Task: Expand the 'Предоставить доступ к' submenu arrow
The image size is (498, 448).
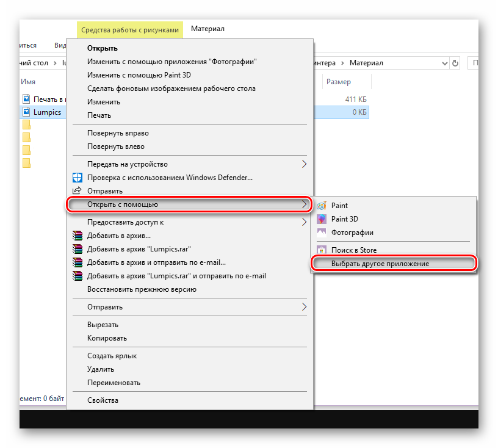Action: (305, 222)
